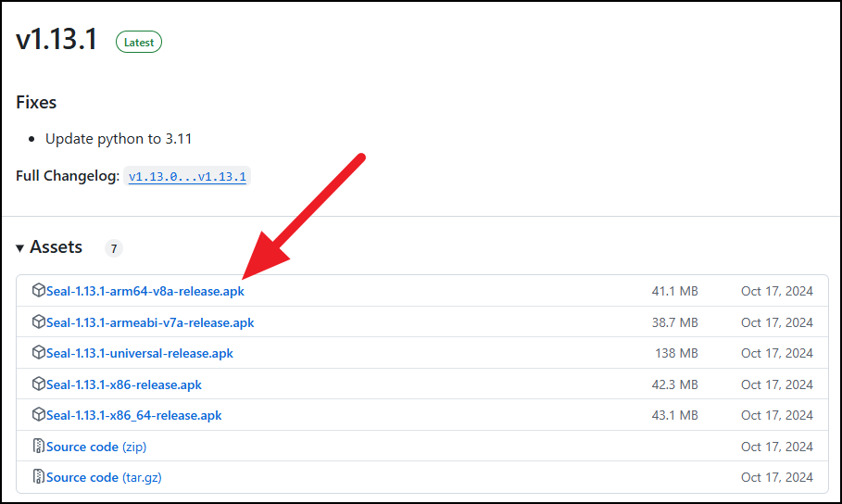Click the v1.13.1 release title

[x=57, y=40]
